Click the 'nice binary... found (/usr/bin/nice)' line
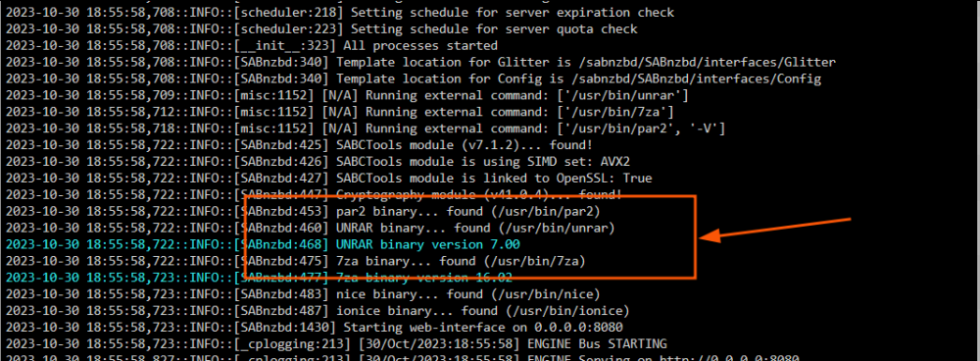980x361 pixels. point(303,294)
